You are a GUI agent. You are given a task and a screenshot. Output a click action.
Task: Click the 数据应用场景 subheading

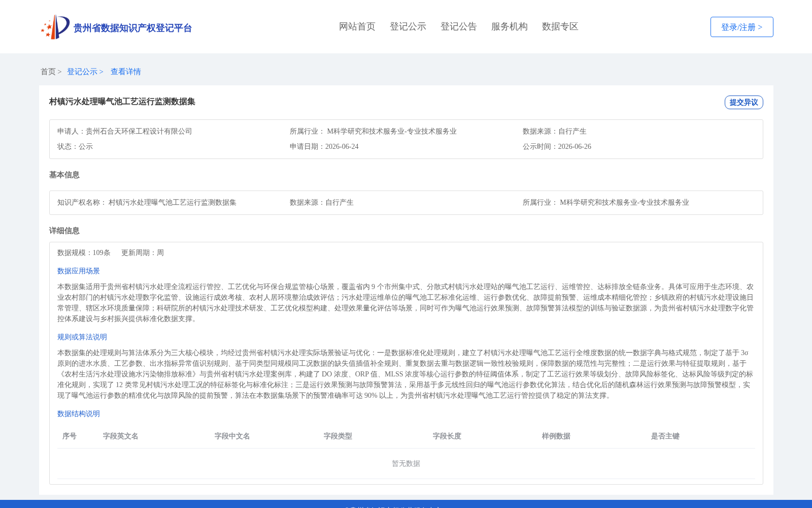79,271
